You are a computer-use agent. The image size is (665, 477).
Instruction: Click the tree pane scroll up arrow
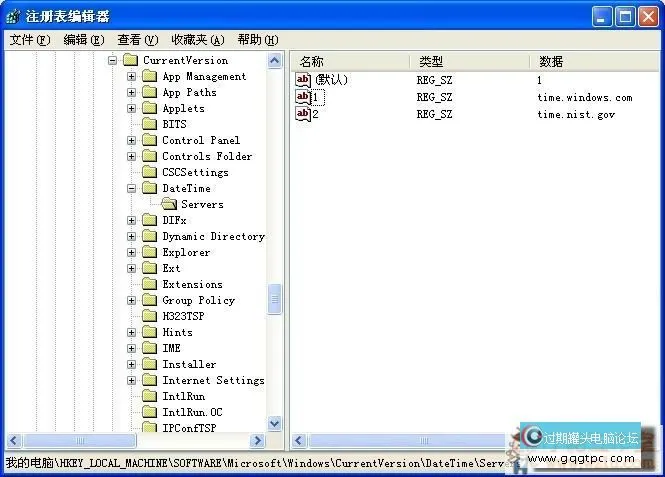tap(274, 61)
